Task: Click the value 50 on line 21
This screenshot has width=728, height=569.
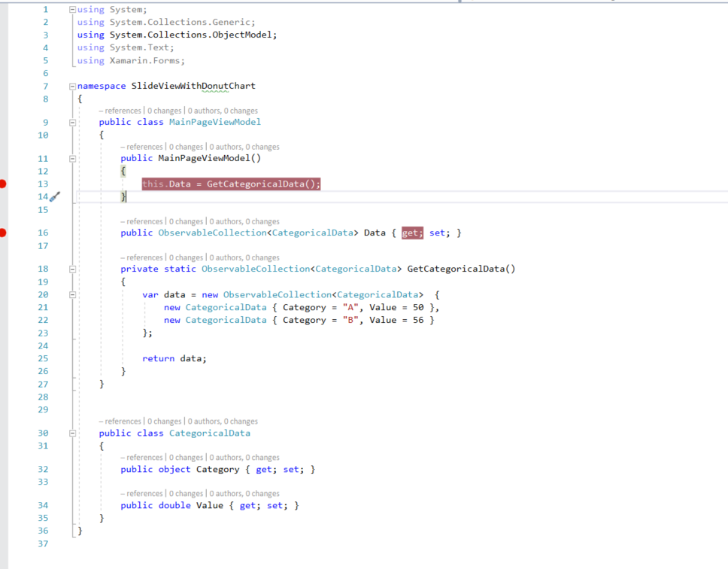Action: pos(418,308)
